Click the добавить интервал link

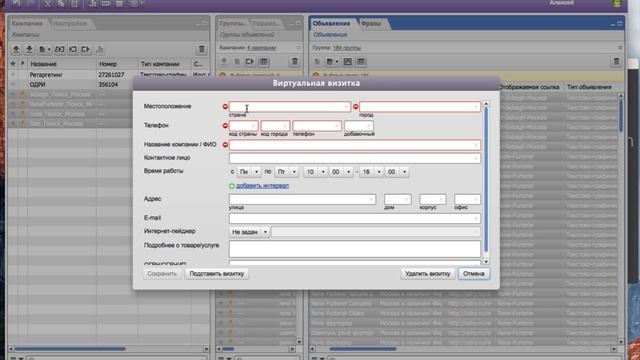point(262,186)
